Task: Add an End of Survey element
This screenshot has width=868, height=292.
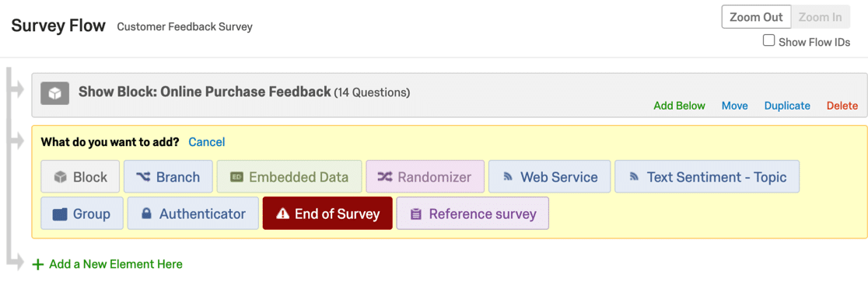Action: [x=327, y=214]
